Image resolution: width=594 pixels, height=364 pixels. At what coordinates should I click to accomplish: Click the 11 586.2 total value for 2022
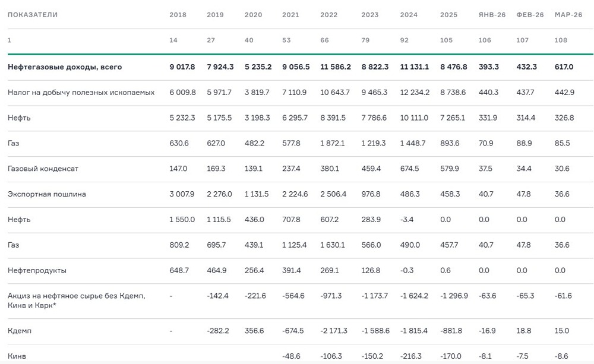[335, 67]
